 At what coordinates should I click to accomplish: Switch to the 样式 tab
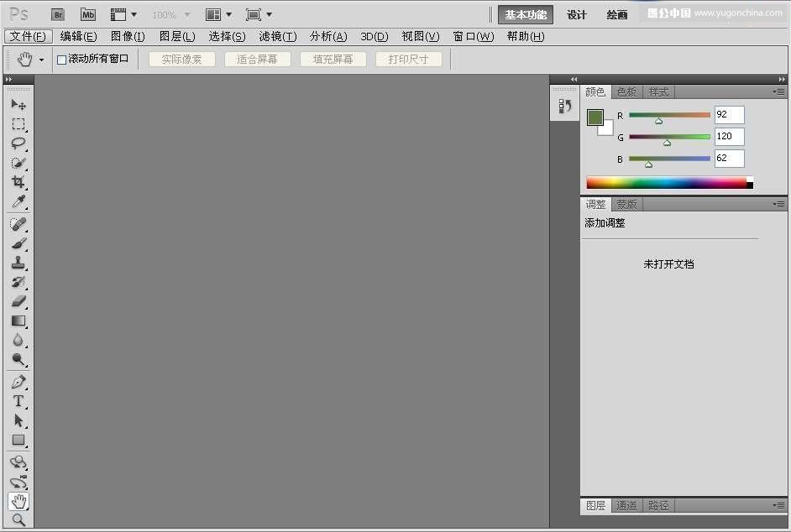tap(658, 91)
